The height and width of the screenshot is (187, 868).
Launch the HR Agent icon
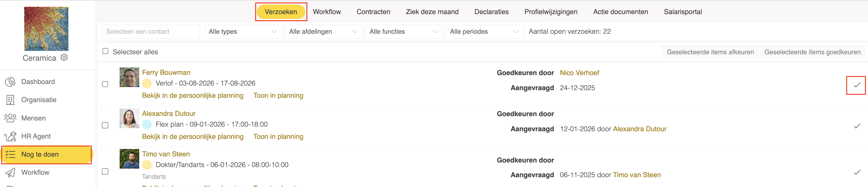click(x=10, y=136)
